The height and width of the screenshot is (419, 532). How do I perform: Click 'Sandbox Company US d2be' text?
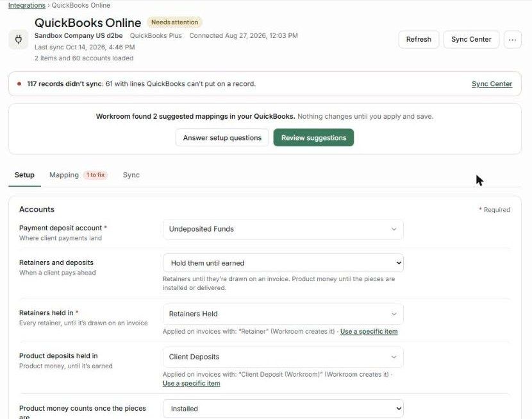[x=78, y=36]
